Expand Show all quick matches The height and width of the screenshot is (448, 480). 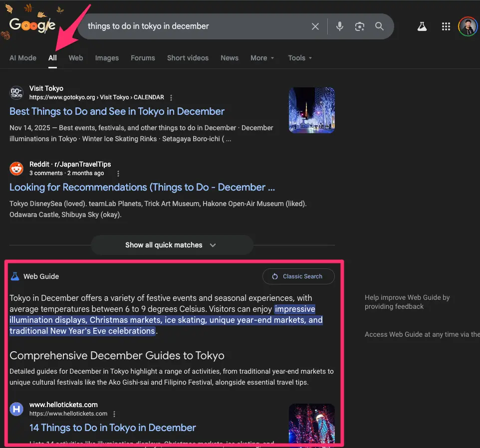point(172,245)
